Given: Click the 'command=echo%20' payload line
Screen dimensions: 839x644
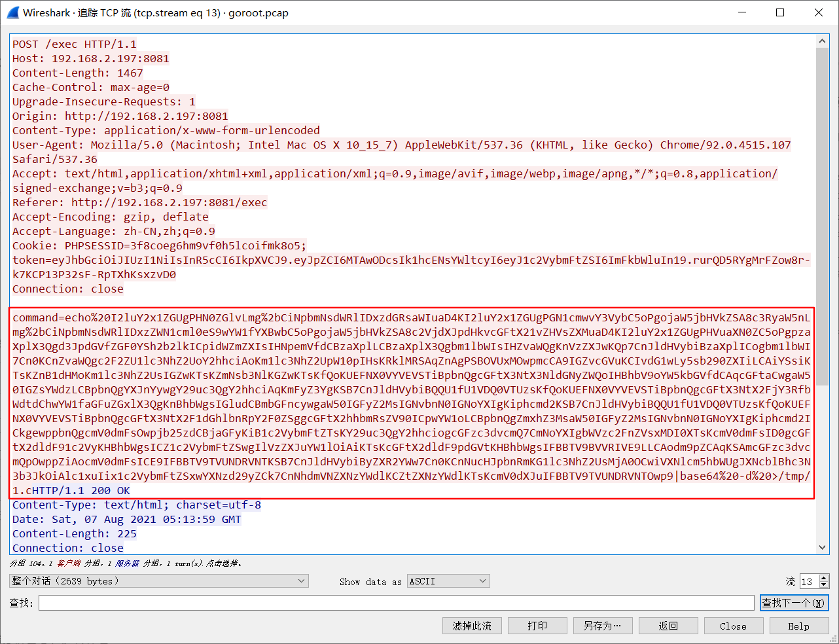Looking at the screenshot, I should [412, 317].
